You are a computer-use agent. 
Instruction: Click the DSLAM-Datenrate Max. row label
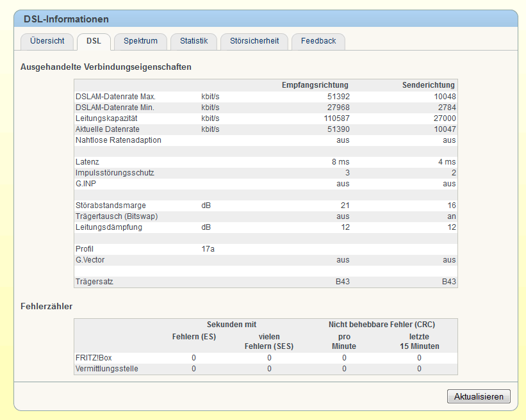click(115, 97)
